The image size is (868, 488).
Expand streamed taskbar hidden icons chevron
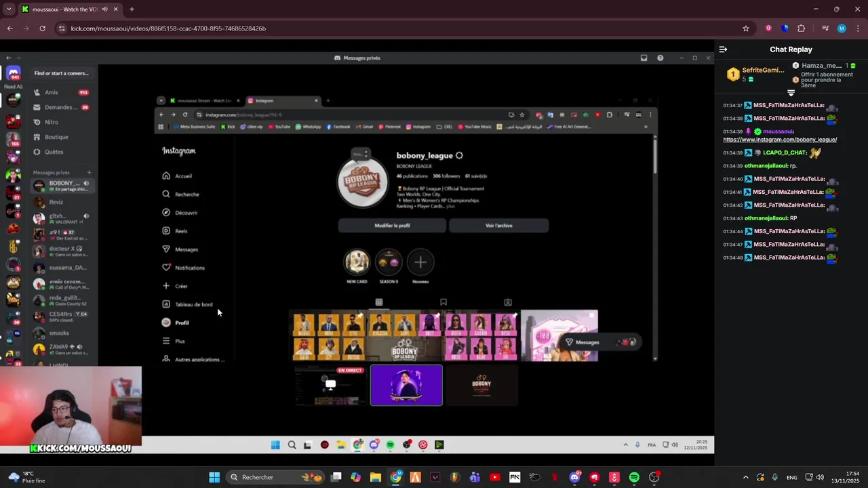pos(625,445)
